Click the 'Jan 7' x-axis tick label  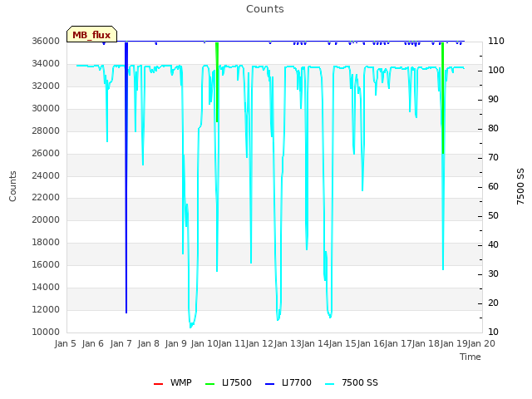(121, 343)
